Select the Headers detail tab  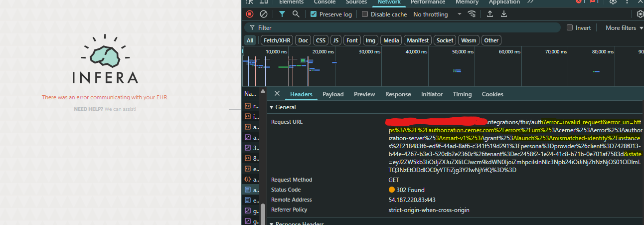pyautogui.click(x=301, y=94)
